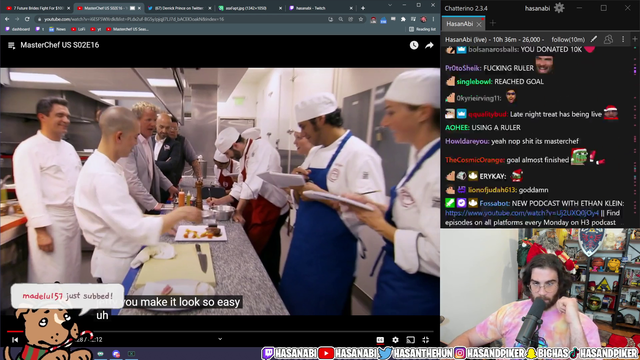This screenshot has width=640, height=360.
Task: Toggle closed captions on the video
Action: 380,340
